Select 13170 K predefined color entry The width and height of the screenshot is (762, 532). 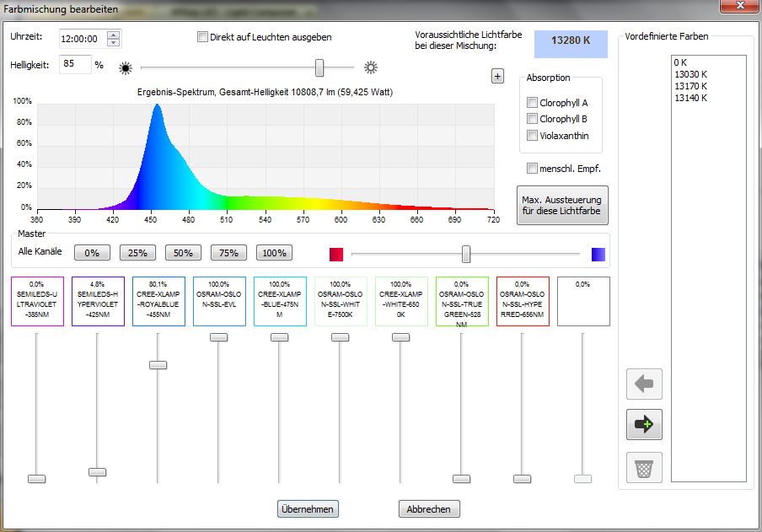pyautogui.click(x=690, y=86)
